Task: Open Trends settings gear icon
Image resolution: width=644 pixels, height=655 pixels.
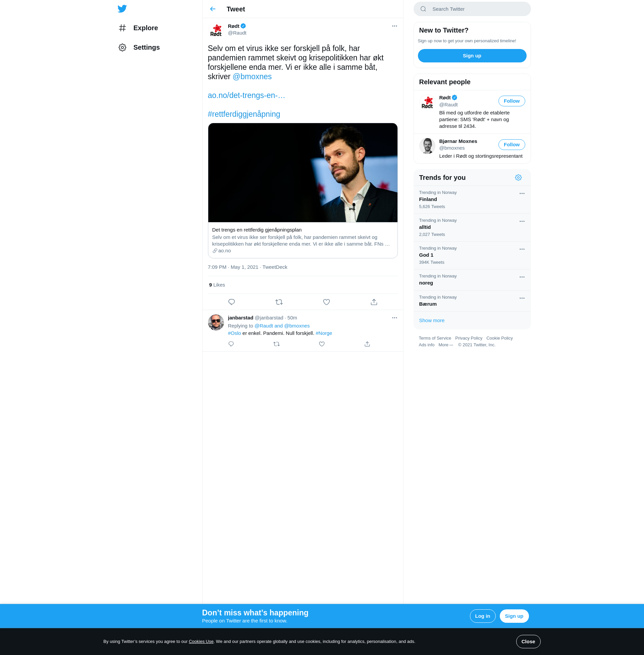Action: click(x=518, y=178)
